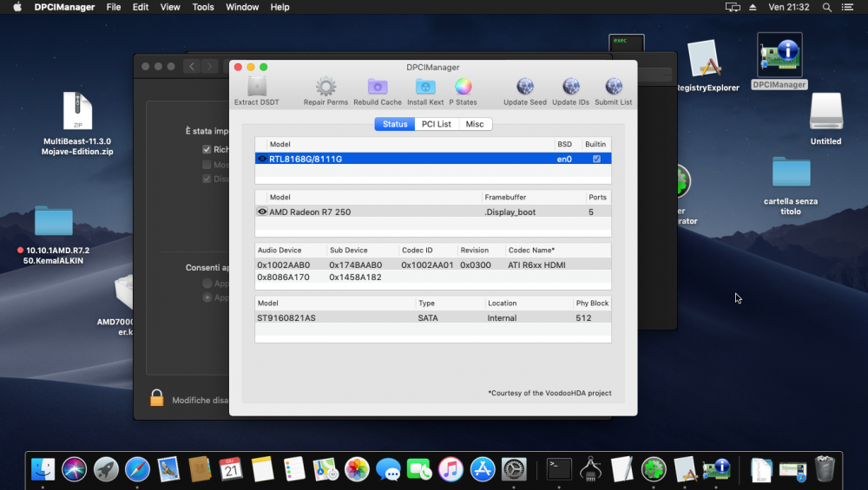
Task: Click the back arrow in the background window
Action: coord(192,67)
